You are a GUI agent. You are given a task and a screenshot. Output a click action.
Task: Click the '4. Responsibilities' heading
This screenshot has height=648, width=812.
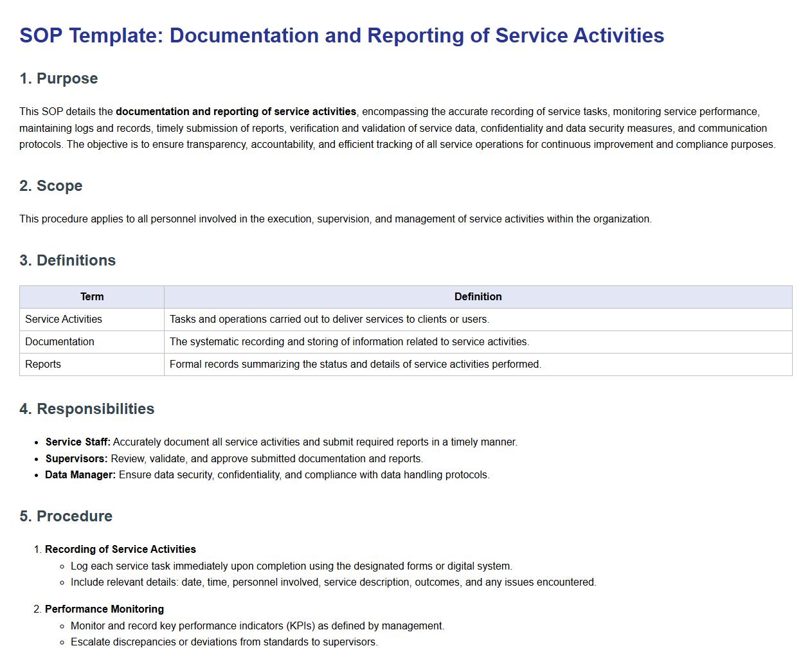point(87,409)
